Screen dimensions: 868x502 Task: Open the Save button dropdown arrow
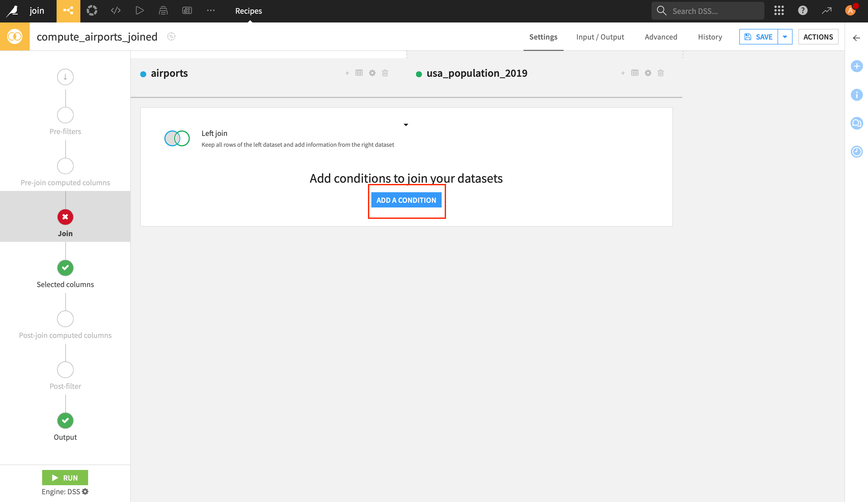coord(785,37)
